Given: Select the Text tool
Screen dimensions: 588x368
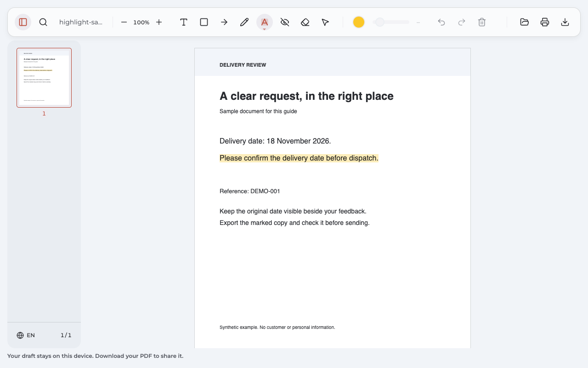Looking at the screenshot, I should (184, 22).
